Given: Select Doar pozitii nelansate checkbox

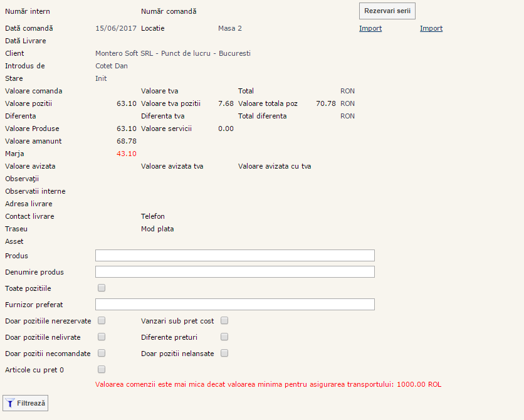Looking at the screenshot, I should pyautogui.click(x=224, y=354).
